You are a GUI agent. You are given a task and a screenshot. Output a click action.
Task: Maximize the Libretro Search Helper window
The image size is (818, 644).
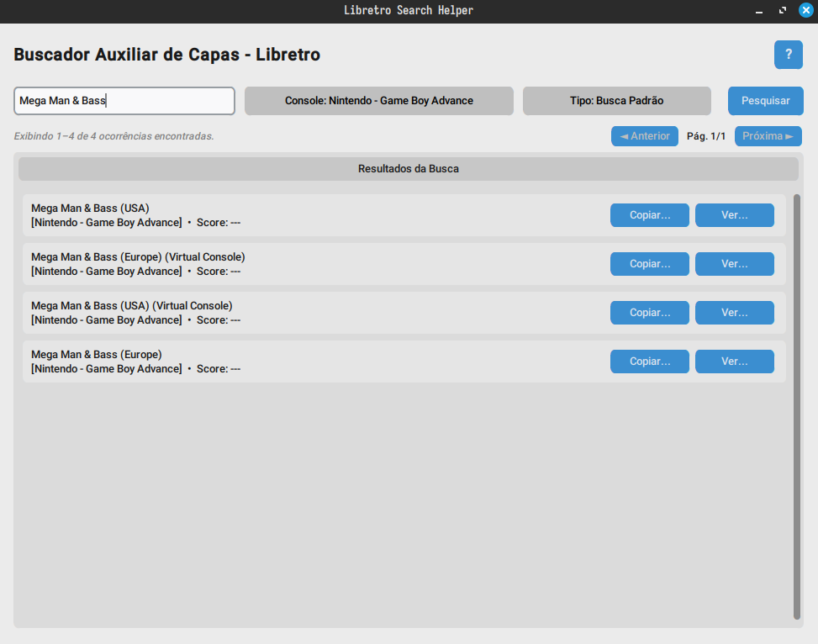[783, 11]
